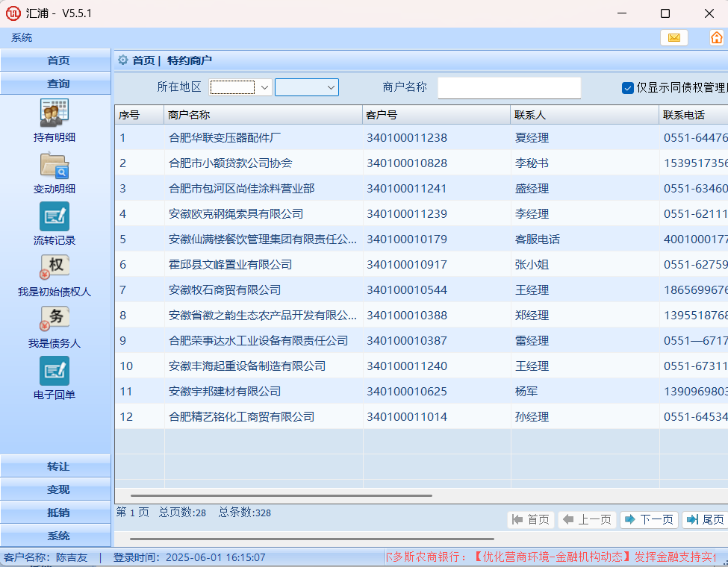Open 我是债务人 icon
This screenshot has height=567, width=728.
(x=55, y=319)
